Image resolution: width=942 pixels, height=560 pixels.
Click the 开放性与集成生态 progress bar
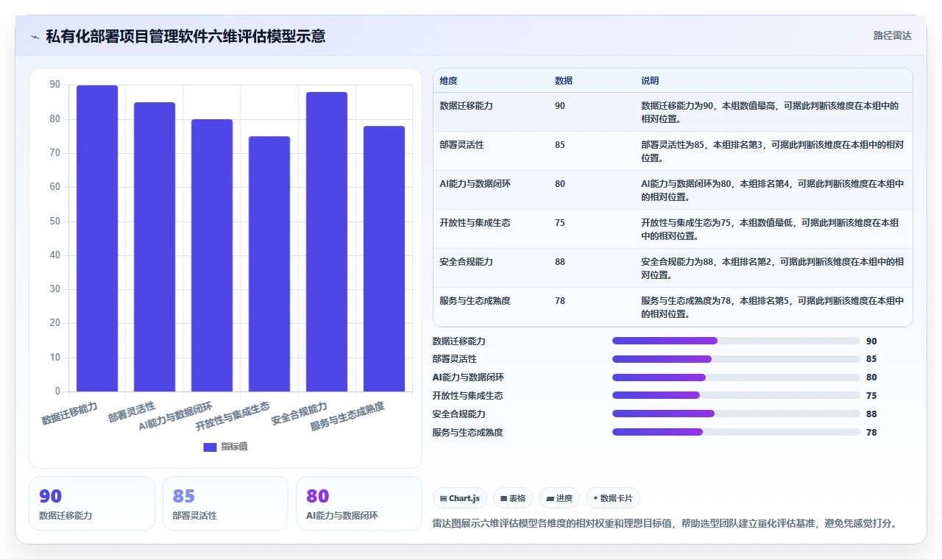point(736,396)
